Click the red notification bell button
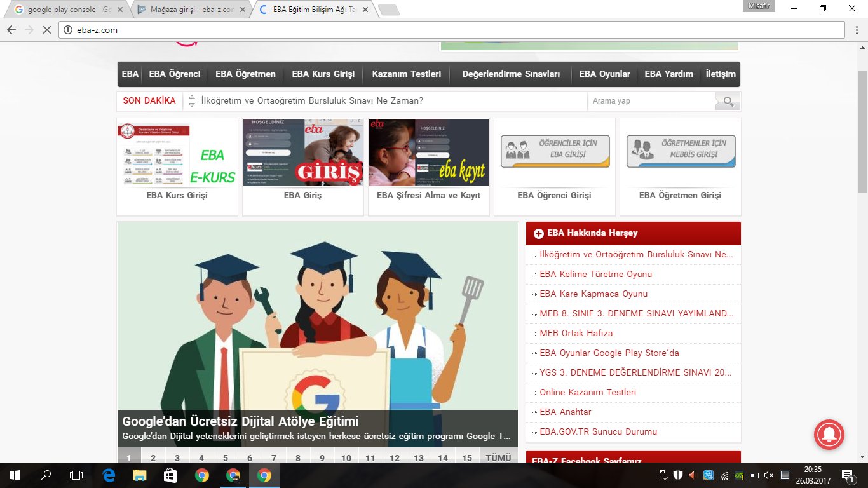The width and height of the screenshot is (868, 488). (x=829, y=435)
